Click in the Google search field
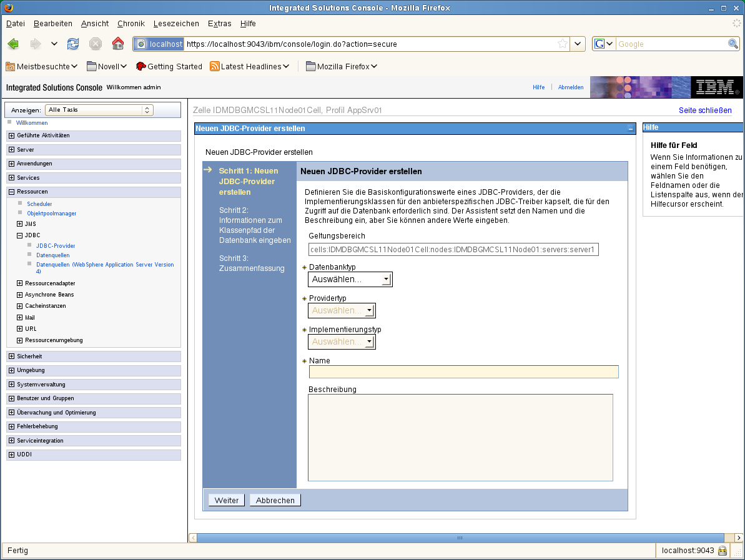 671,44
